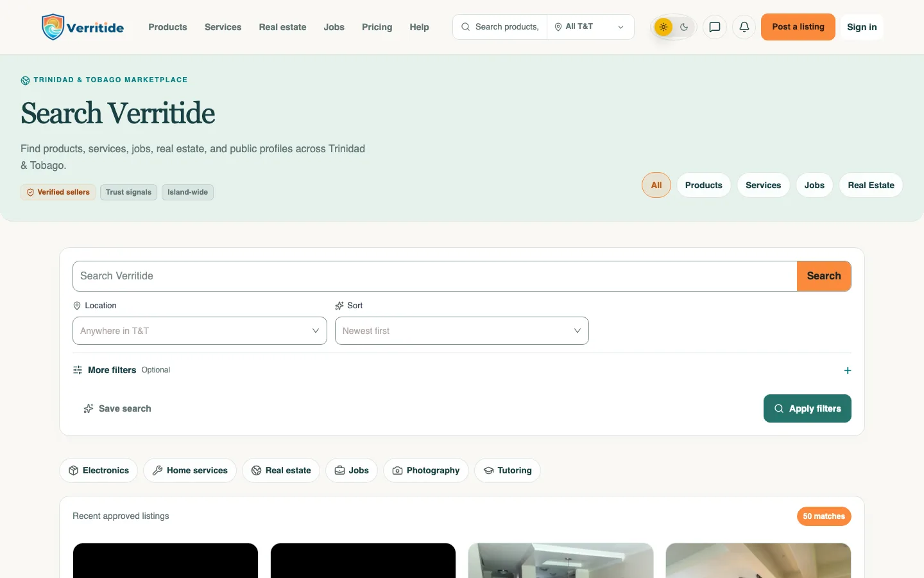Viewport: 924px width, 578px height.
Task: Open the Help page
Action: (419, 27)
